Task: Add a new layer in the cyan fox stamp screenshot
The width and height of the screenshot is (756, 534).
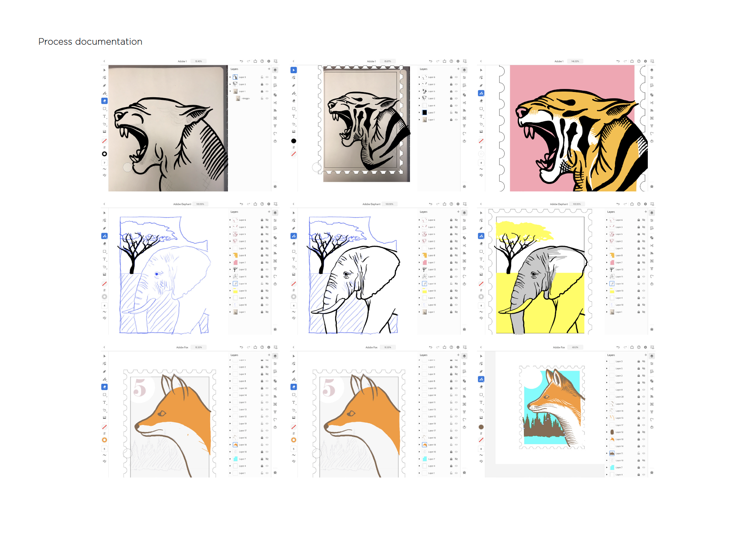Action: [646, 355]
